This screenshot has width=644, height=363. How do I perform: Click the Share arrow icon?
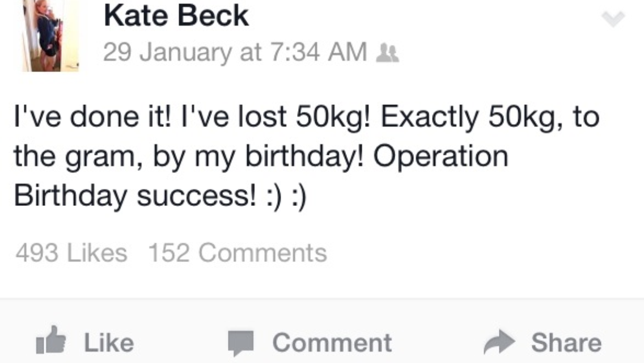(x=500, y=342)
